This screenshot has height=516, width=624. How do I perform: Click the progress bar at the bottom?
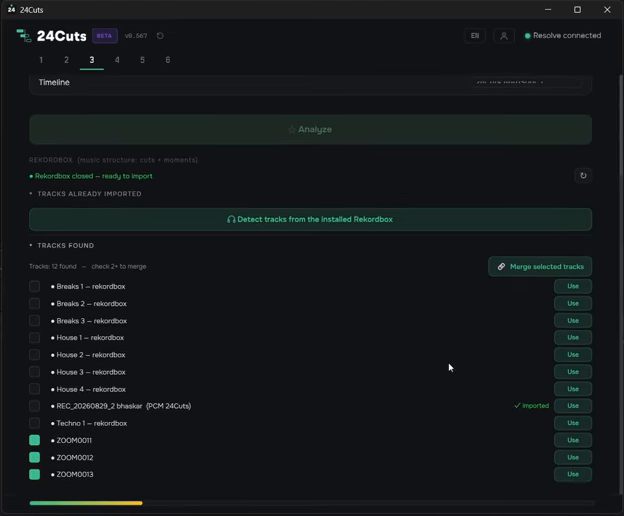(x=312, y=503)
